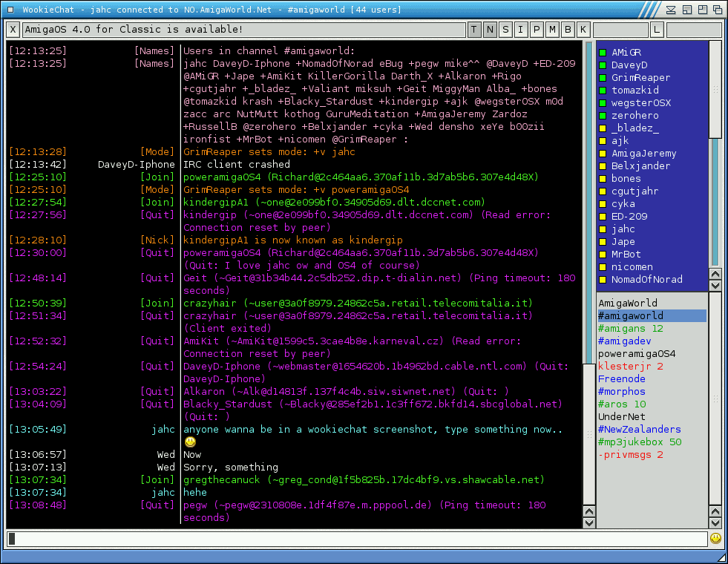Select the Freenode server entry
Viewport: 728px width, 564px height.
point(622,378)
